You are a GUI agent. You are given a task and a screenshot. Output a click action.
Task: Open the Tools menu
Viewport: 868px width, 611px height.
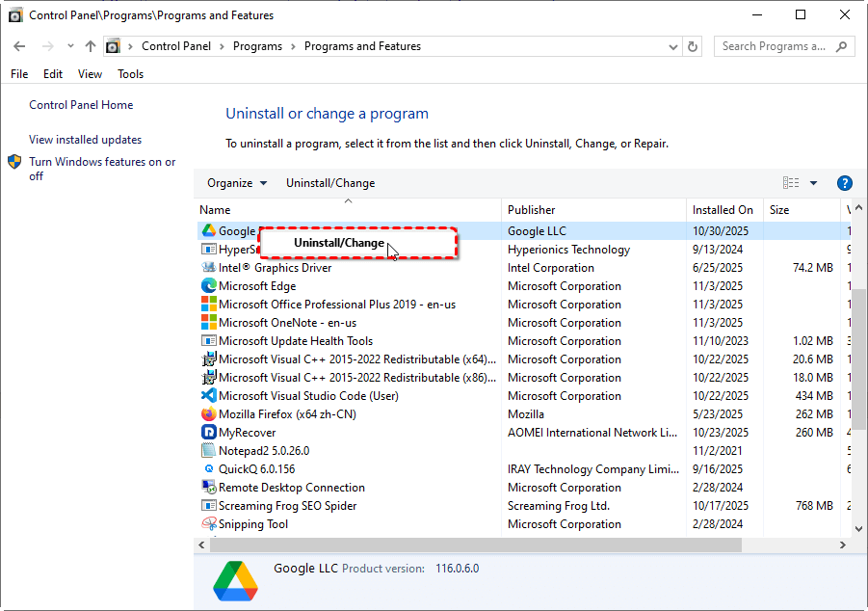point(130,74)
